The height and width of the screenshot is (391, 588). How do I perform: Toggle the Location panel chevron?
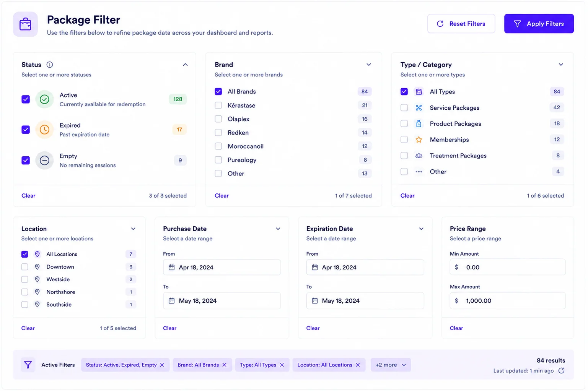[133, 229]
